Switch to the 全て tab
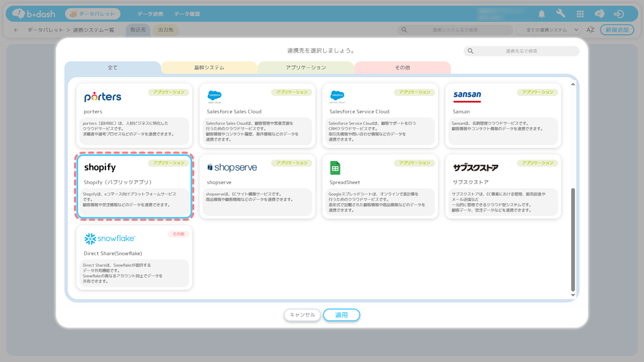 coord(113,68)
